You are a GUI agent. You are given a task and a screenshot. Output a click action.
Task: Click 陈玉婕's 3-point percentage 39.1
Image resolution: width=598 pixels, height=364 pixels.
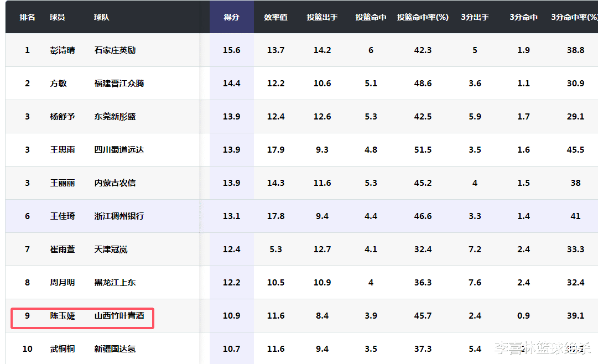point(575,316)
